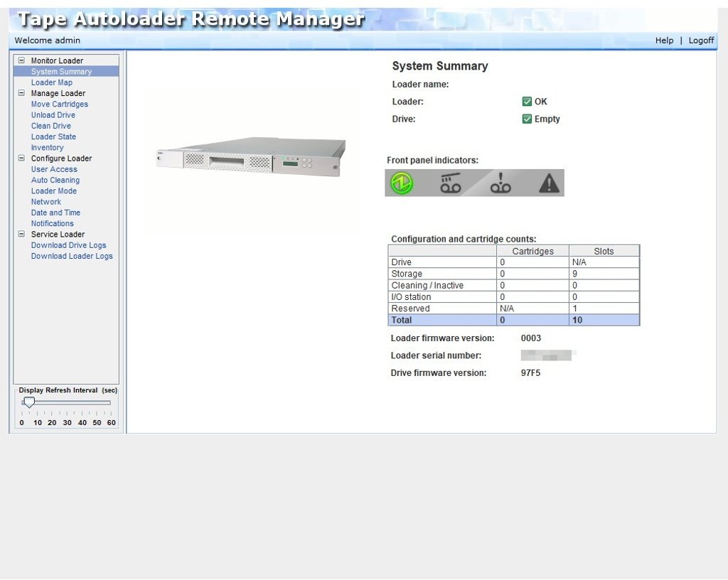Click the media attention tape indicator icon
728x580 pixels.
[500, 183]
